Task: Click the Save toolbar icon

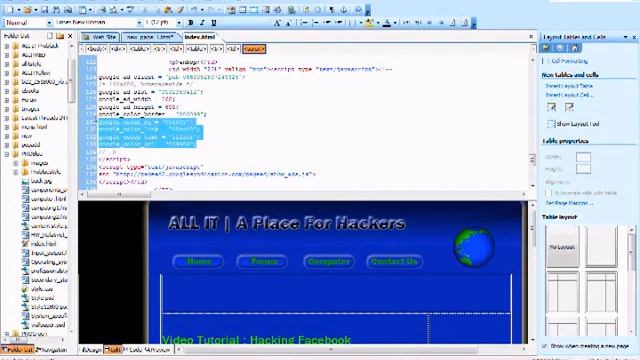Action: (45, 9)
